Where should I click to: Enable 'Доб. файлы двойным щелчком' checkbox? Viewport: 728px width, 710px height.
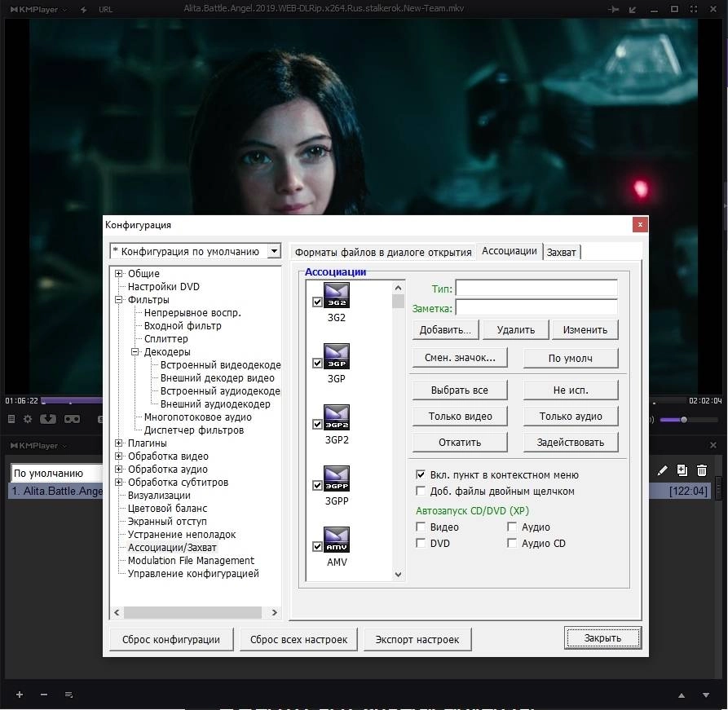tap(421, 491)
